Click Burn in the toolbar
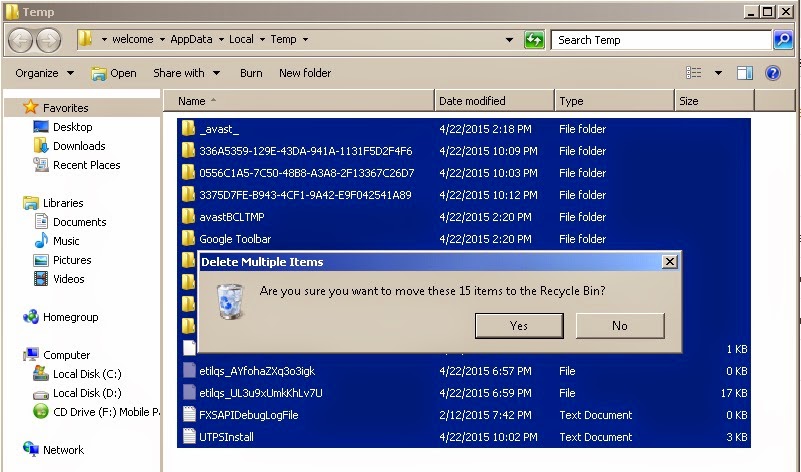Viewport: 801px width, 472px height. point(251,73)
